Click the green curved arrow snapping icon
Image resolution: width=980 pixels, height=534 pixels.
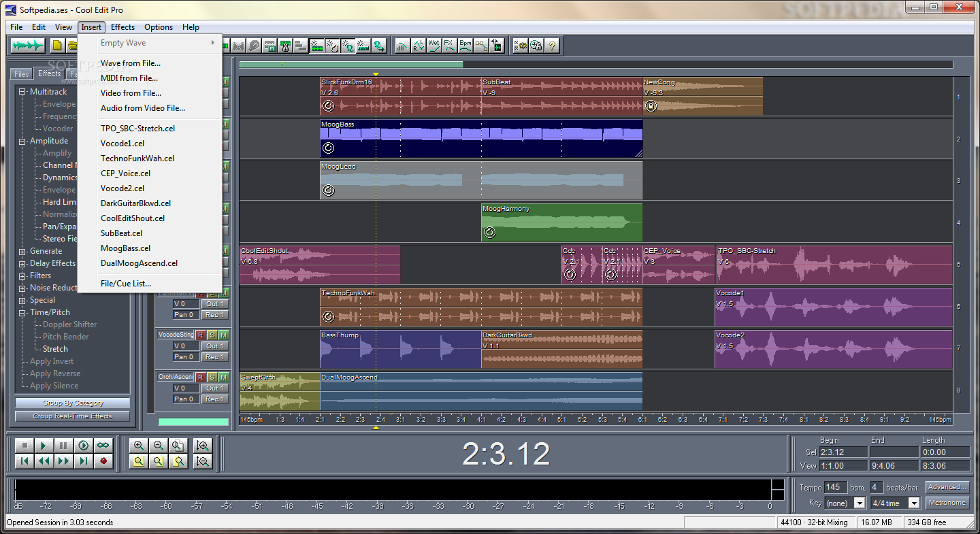tap(378, 46)
